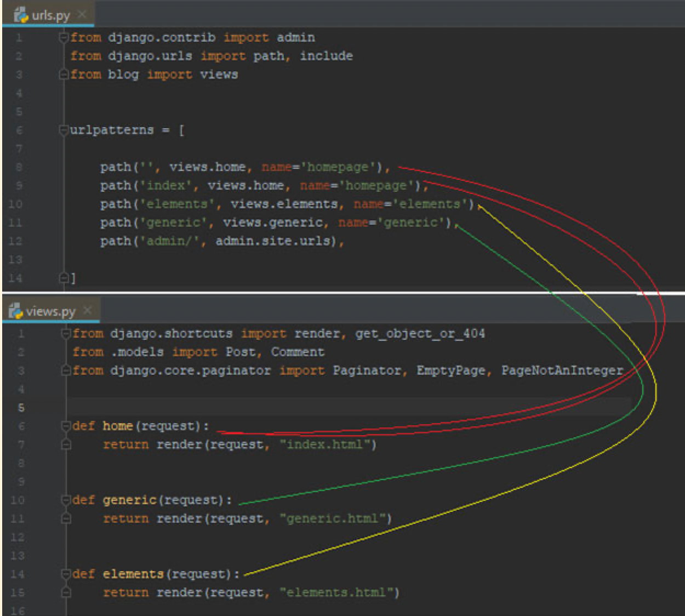Click the "generic.html" string in views.py
This screenshot has height=616, width=685.
click(333, 518)
